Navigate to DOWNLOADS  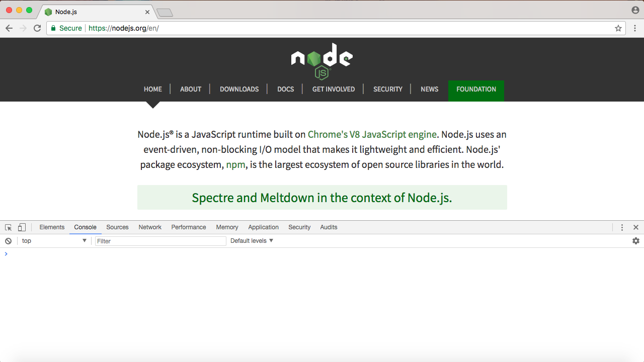pos(239,89)
